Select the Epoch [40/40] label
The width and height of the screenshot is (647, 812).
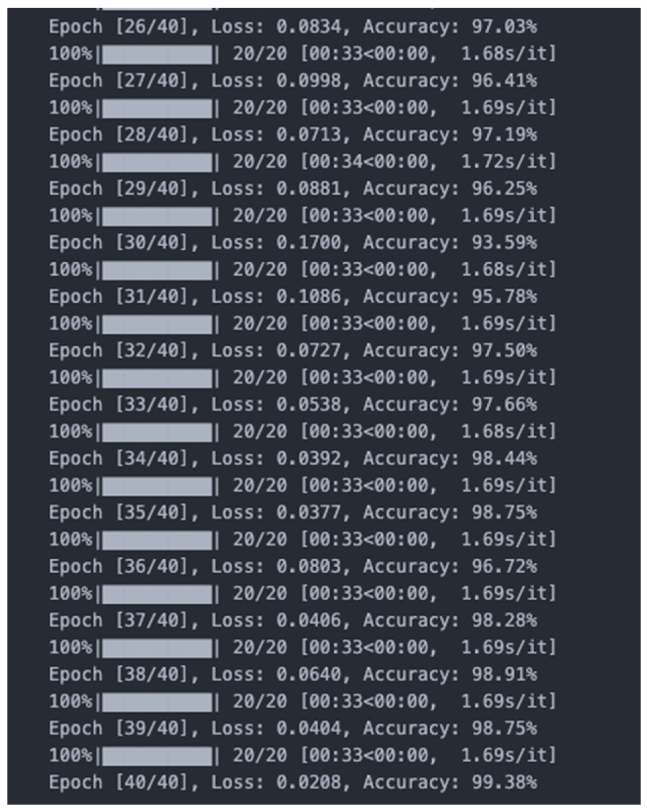(x=118, y=782)
